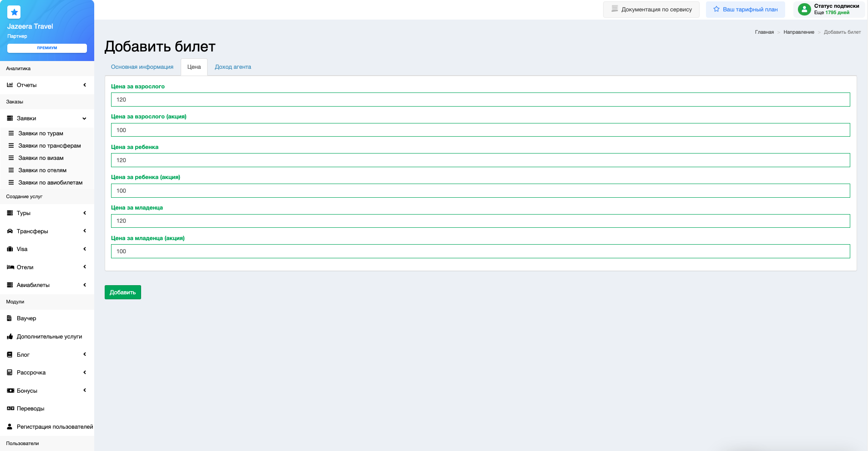
Task: Click the user avatar icon in subscription status
Action: click(x=804, y=9)
